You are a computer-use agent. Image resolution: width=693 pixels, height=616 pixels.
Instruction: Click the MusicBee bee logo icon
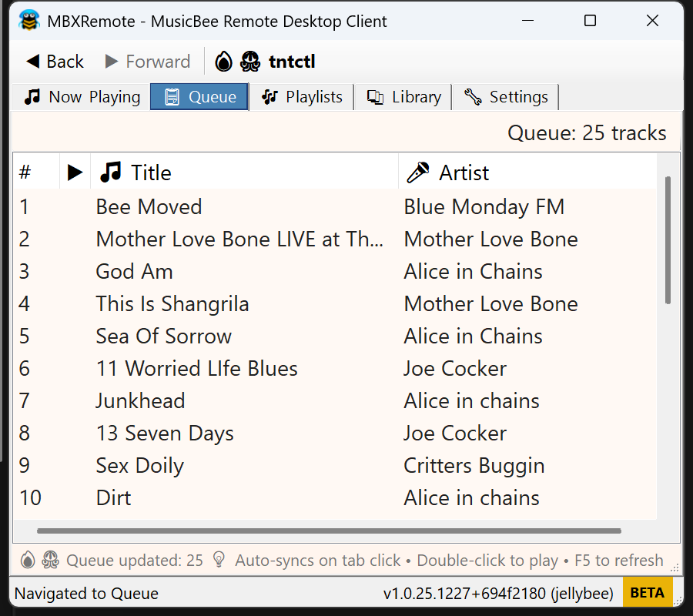pos(29,21)
